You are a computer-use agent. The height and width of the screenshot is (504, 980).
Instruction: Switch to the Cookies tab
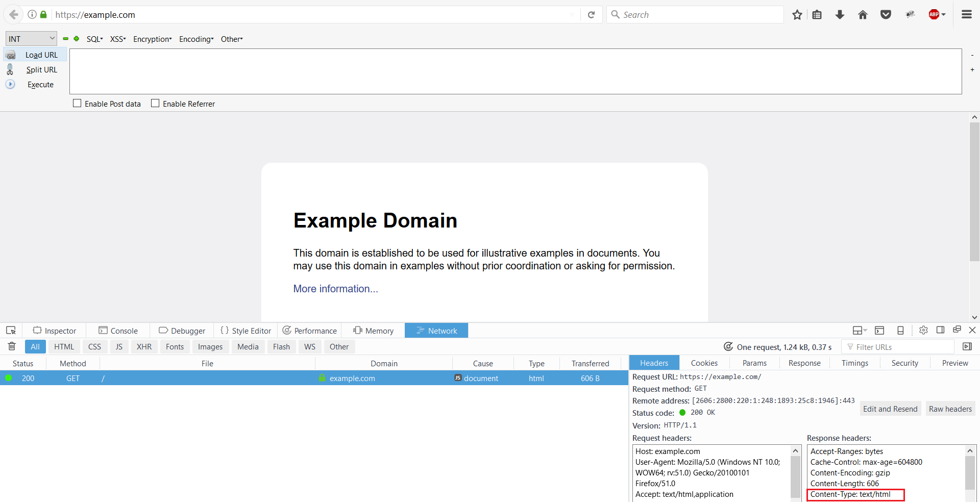pos(704,363)
